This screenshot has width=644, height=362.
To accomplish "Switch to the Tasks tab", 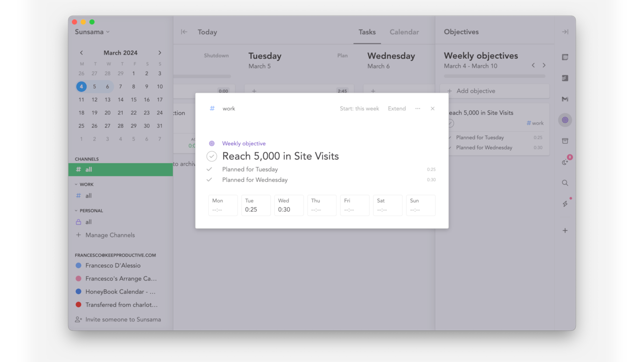I will [367, 32].
